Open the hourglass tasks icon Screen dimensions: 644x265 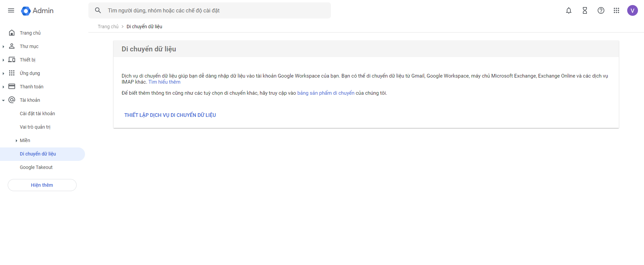(585, 11)
